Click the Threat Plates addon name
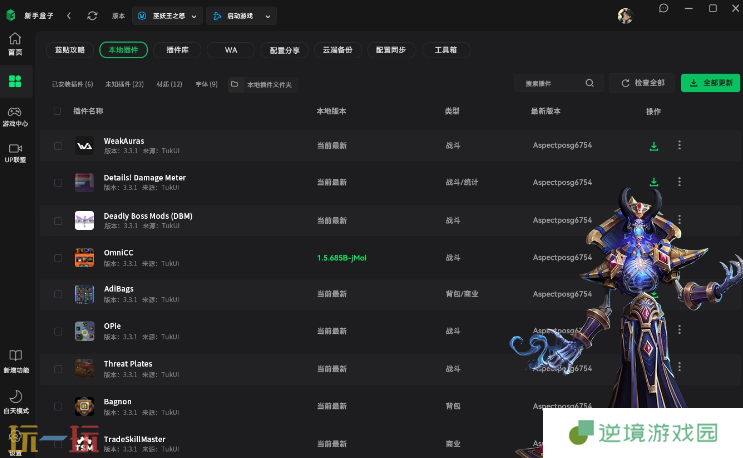The height and width of the screenshot is (458, 743). pos(128,364)
